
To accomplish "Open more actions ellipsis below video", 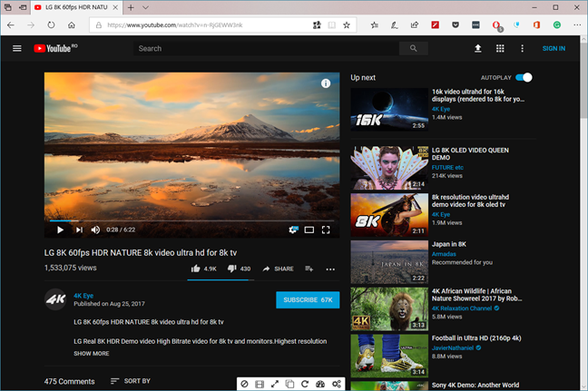I will click(330, 269).
